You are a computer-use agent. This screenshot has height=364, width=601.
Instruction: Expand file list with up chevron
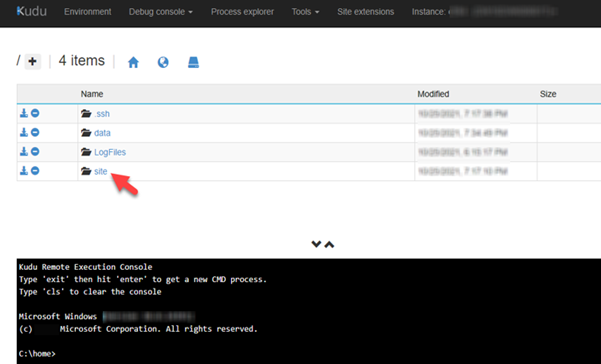[330, 244]
